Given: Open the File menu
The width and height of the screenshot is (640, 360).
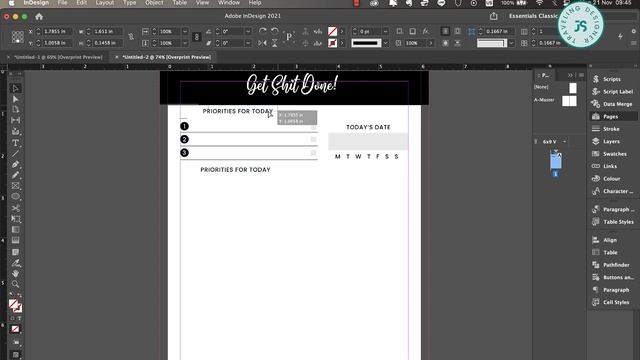Looking at the screenshot, I should click(62, 3).
